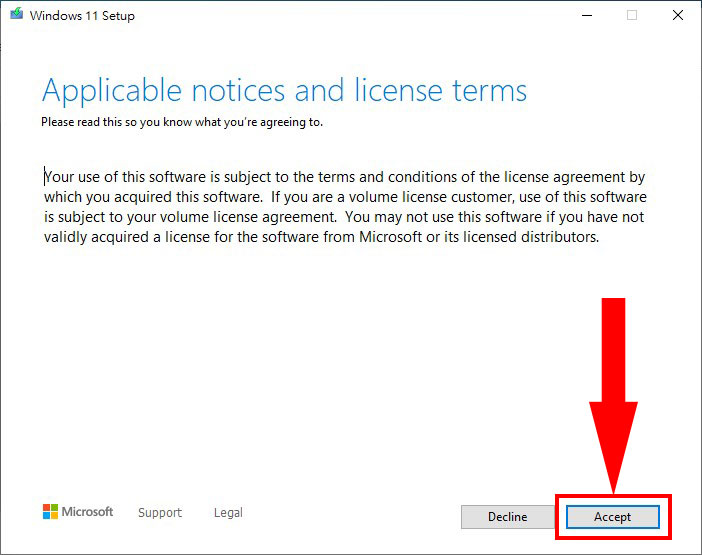
Task: Click the Windows 11 Setup title icon
Action: pos(17,14)
